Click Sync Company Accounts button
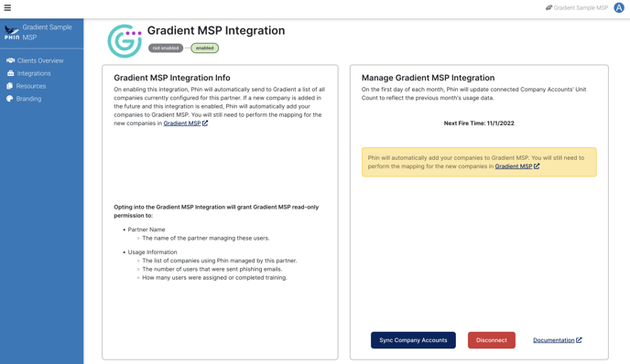The width and height of the screenshot is (630, 364). (413, 340)
